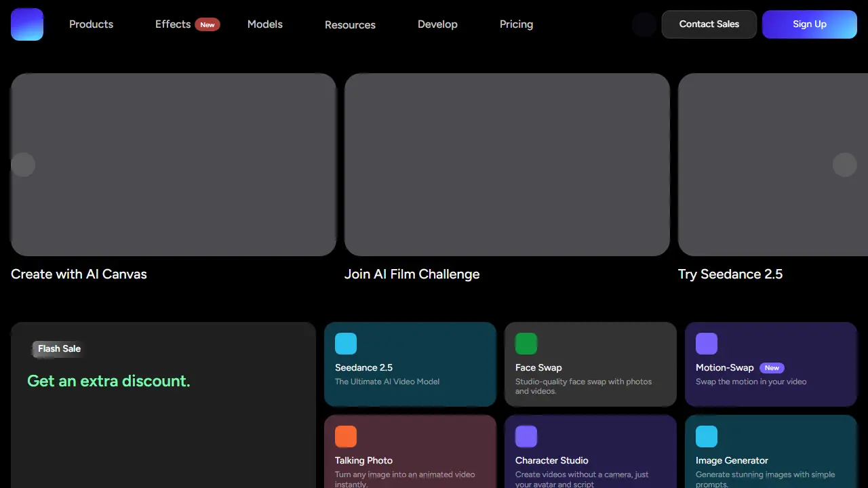Click the Character Studio icon
Image resolution: width=868 pixels, height=488 pixels.
526,436
